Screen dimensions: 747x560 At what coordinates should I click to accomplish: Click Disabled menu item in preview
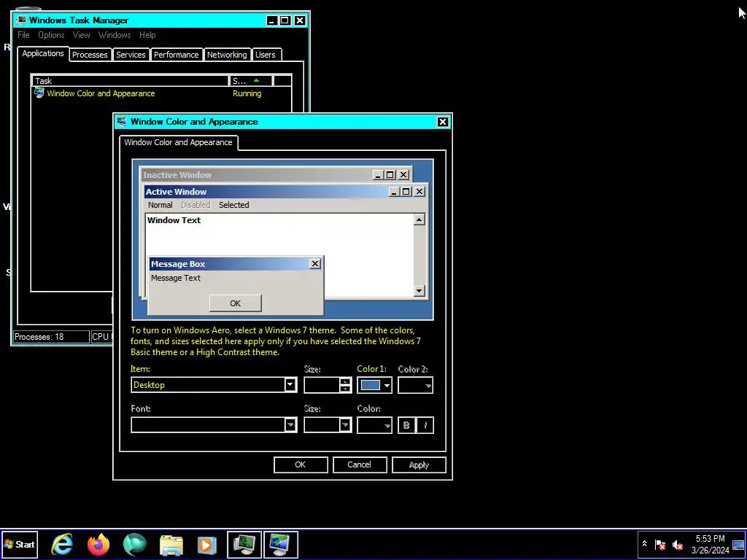click(x=196, y=205)
